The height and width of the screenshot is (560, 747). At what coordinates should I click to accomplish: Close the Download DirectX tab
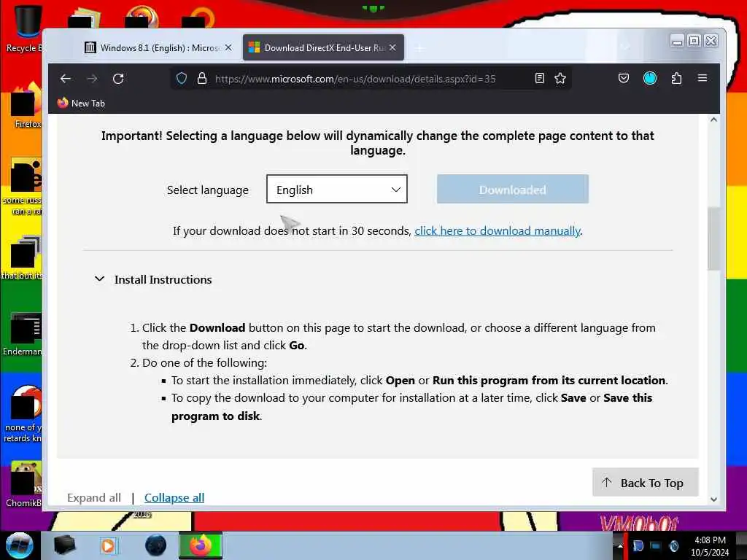click(392, 47)
